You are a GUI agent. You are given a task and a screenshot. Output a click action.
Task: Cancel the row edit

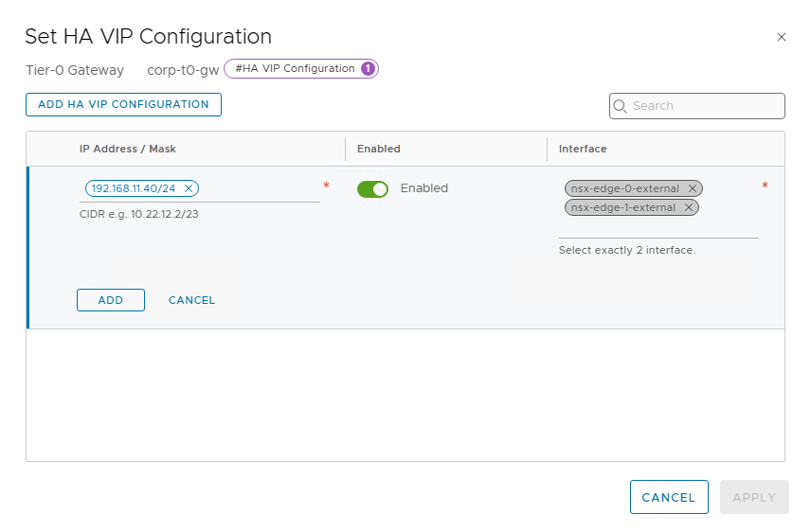coord(191,300)
